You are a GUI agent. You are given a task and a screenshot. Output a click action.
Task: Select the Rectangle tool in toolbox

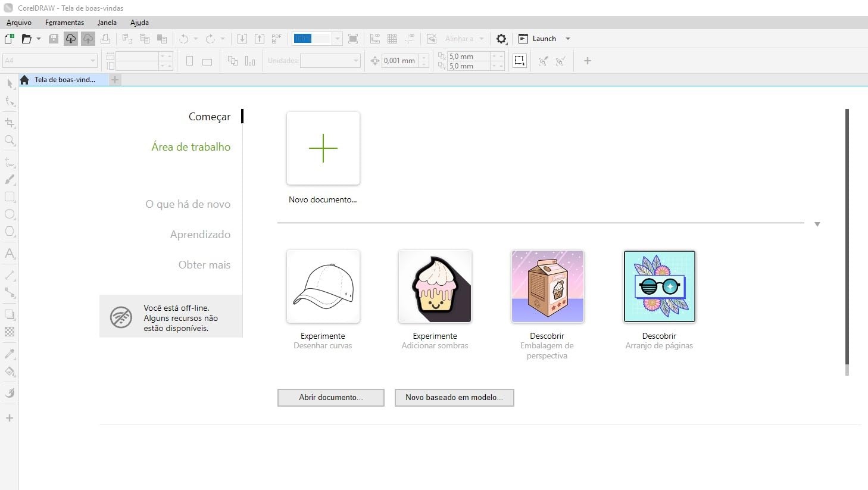pos(10,197)
